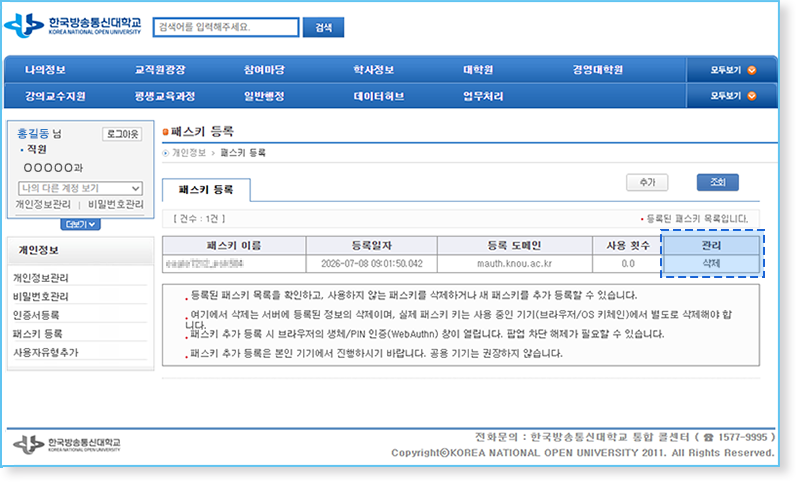Open the 강의교수지원 menu
Screen dimensions: 796x482
(x=55, y=96)
